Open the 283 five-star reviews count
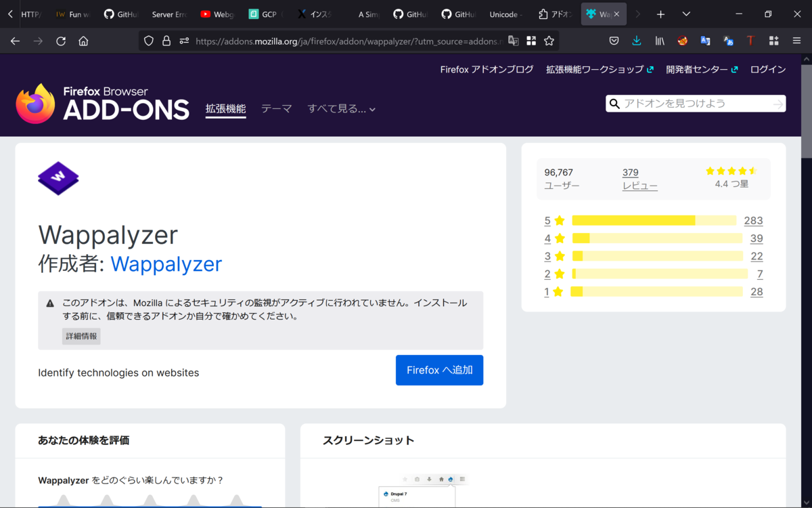 click(753, 220)
